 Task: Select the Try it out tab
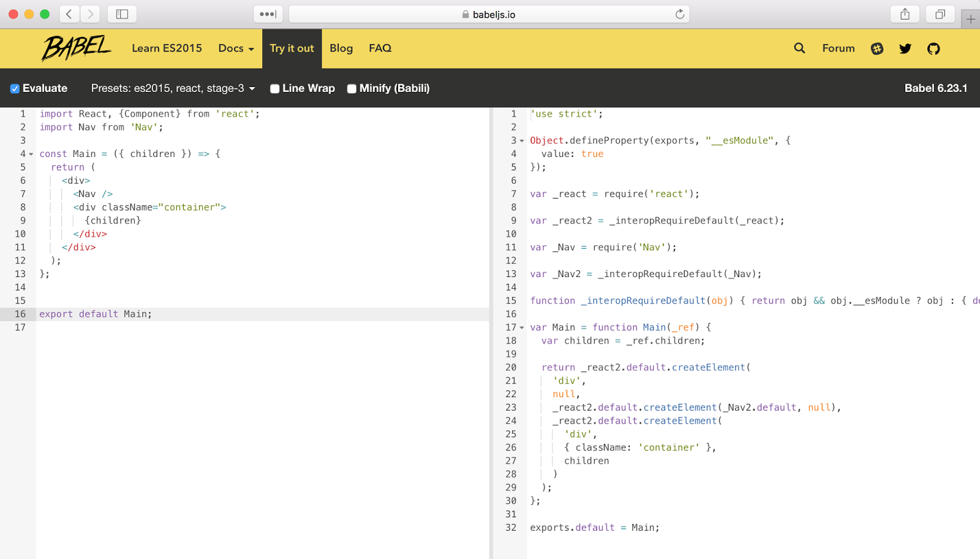coord(292,48)
